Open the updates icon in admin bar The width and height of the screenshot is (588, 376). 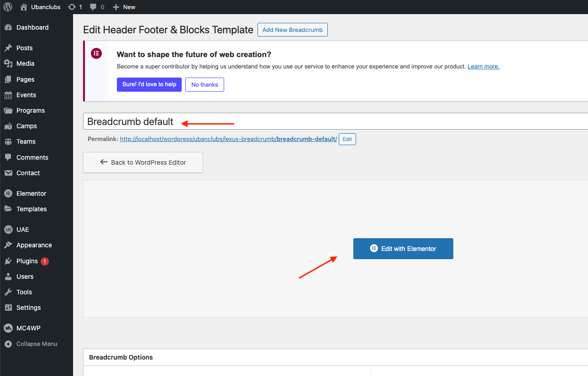tap(72, 7)
